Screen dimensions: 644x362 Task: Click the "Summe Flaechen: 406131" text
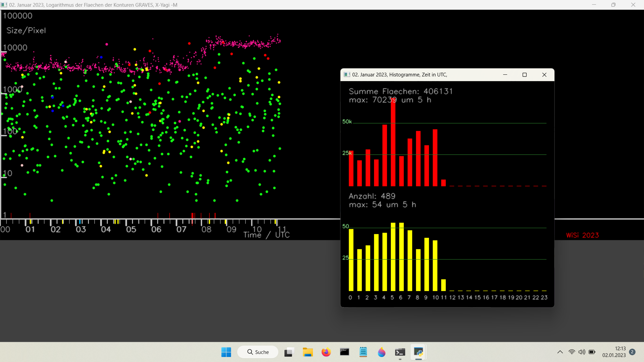pyautogui.click(x=401, y=91)
